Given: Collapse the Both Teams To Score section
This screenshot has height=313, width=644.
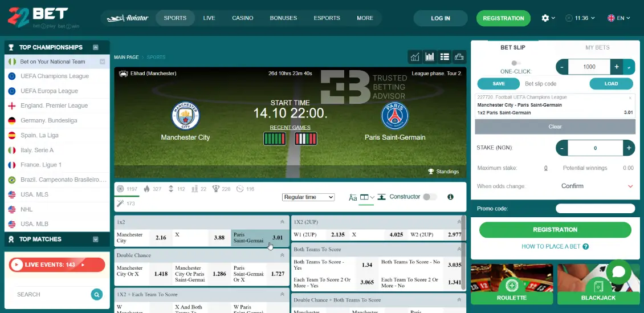Looking at the screenshot, I should click(459, 249).
